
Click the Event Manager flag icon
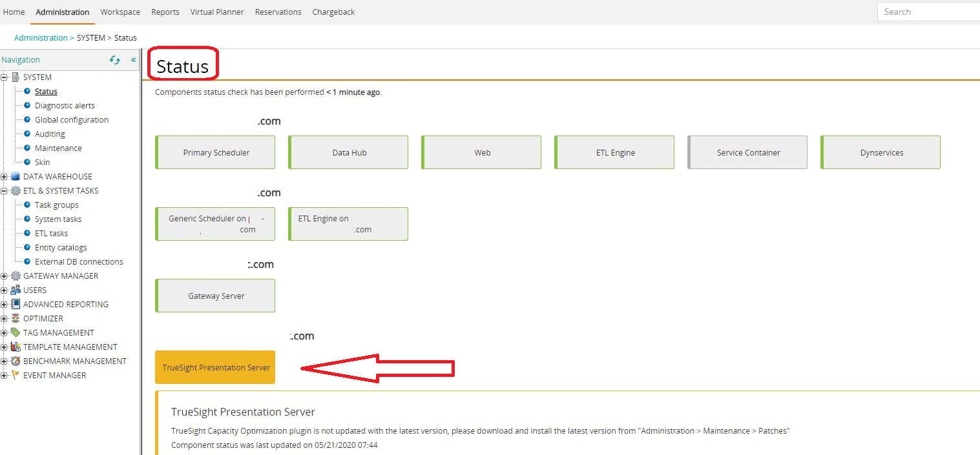pos(16,376)
